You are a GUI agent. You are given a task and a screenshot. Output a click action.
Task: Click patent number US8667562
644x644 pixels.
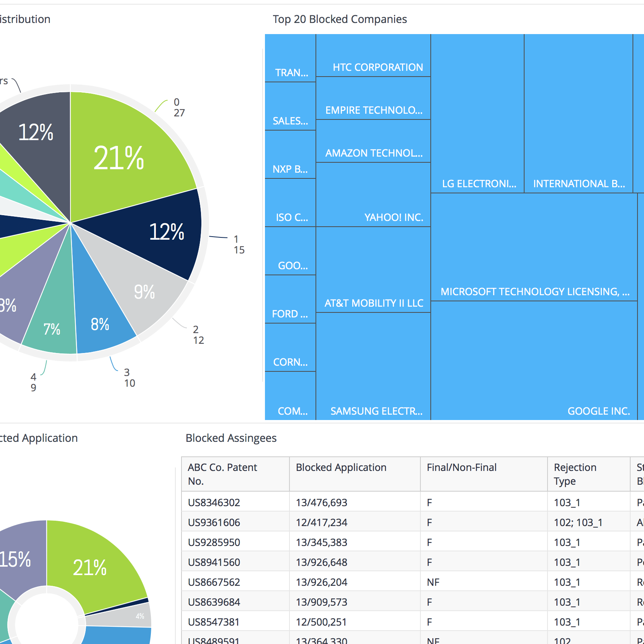[x=214, y=582]
